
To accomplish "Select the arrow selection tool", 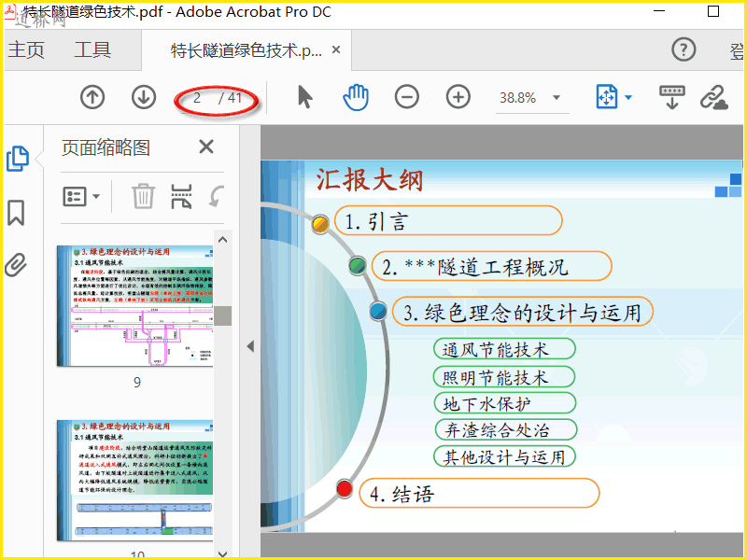I will point(305,97).
